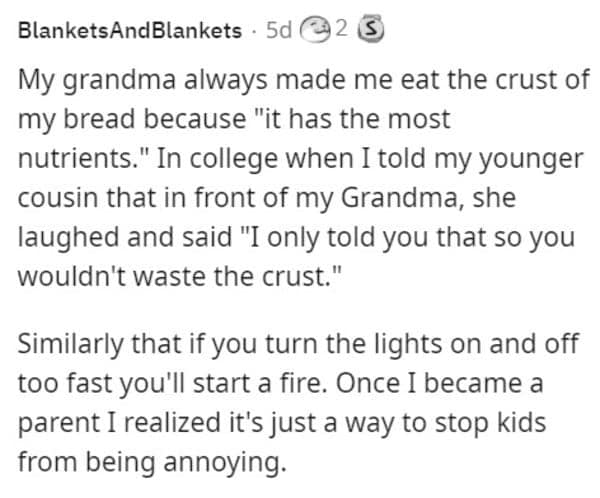Click the words younger near cousin mention

pos(531,160)
